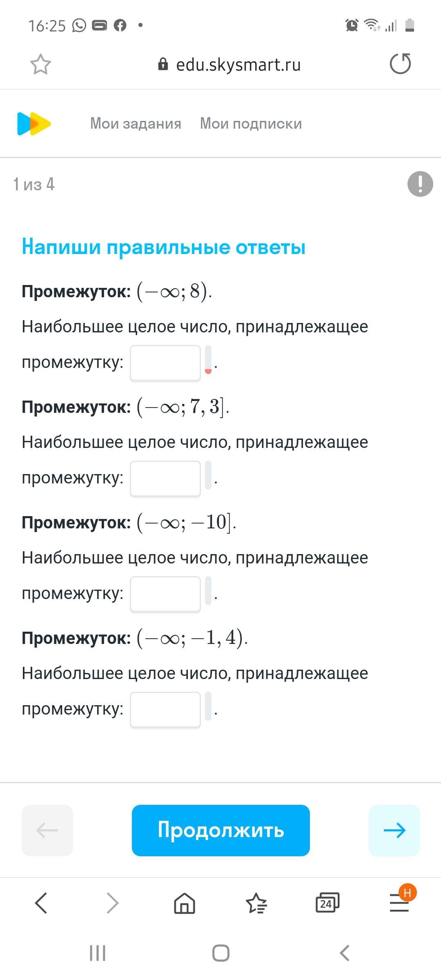Open the report problem exclamation icon
The height and width of the screenshot is (980, 441).
pos(420,184)
